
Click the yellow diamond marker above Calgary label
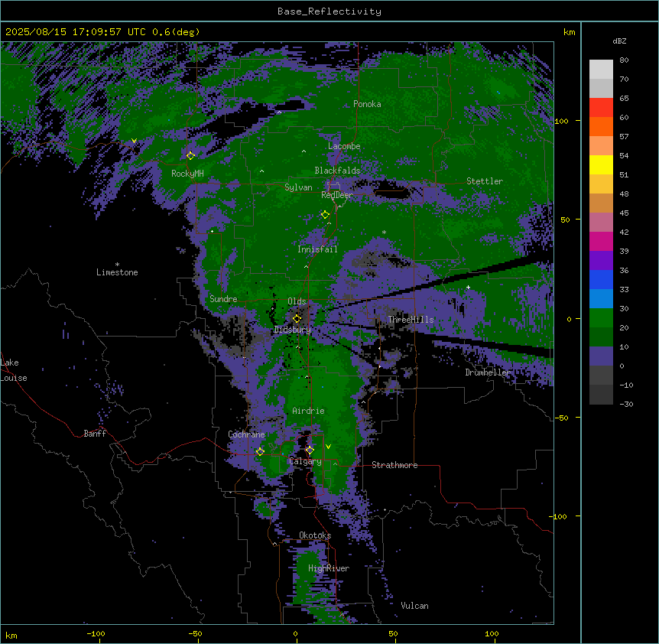(x=310, y=450)
